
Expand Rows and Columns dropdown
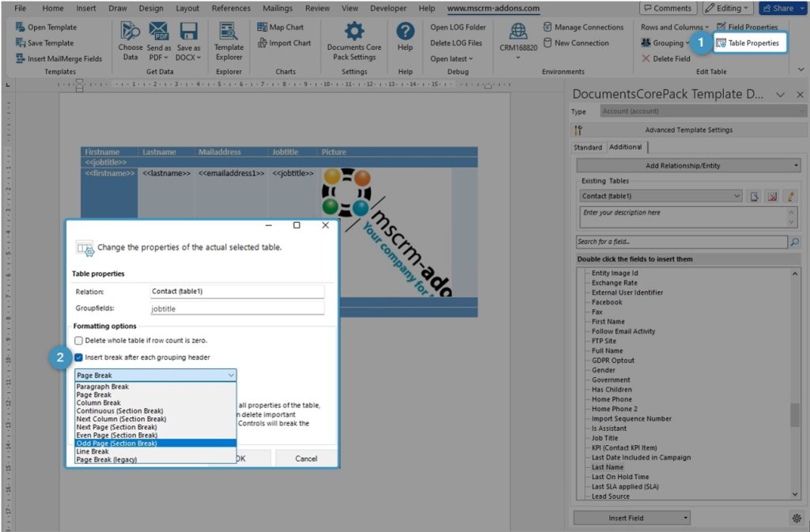(x=675, y=27)
